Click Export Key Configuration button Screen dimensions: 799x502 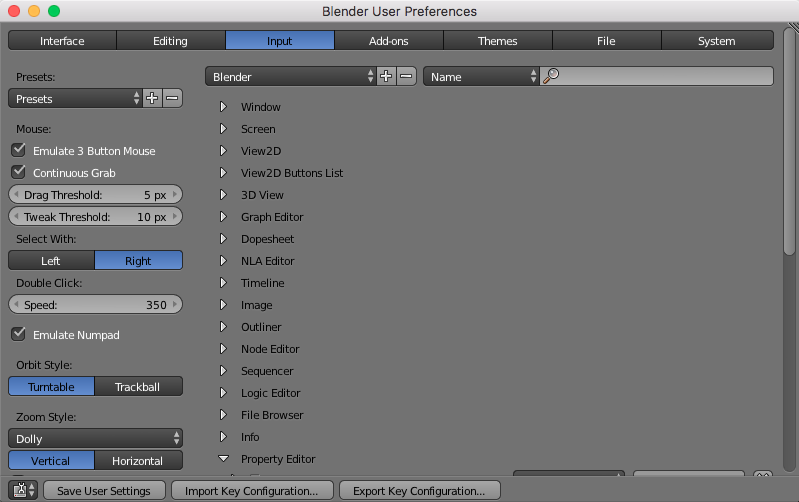click(419, 491)
